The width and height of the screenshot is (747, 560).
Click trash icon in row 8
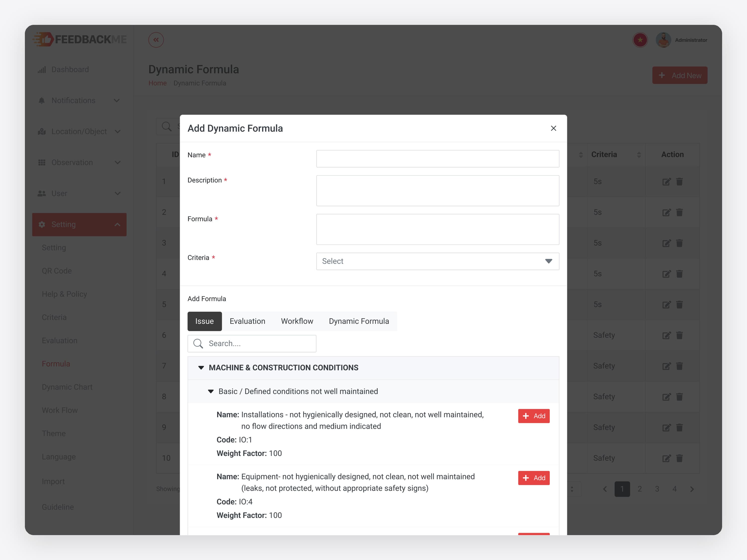click(x=680, y=397)
